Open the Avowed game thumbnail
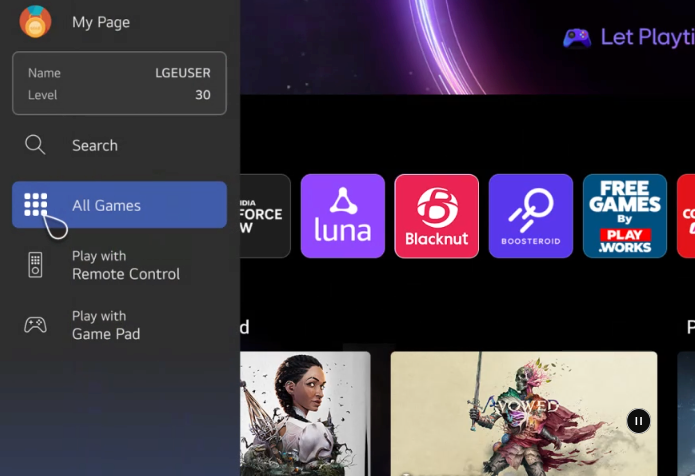The width and height of the screenshot is (695, 476). point(524,414)
